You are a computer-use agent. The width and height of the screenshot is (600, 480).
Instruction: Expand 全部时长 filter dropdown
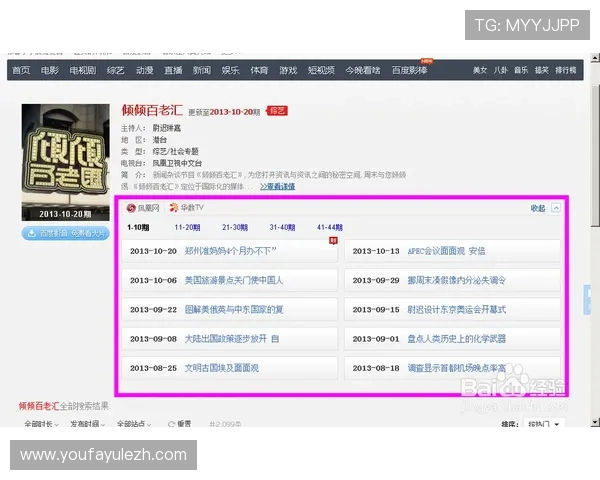tap(41, 424)
